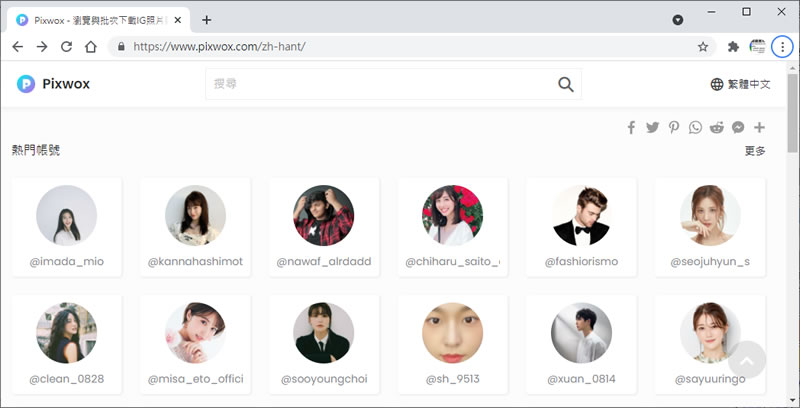The image size is (800, 408).
Task: Click imada_mio avatar thumbnail
Action: [x=66, y=215]
